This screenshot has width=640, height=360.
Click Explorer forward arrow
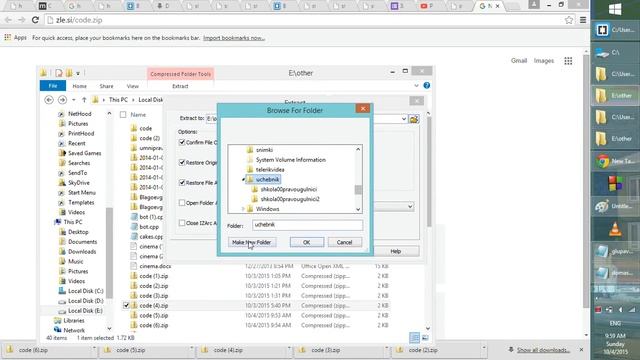pyautogui.click(x=62, y=100)
